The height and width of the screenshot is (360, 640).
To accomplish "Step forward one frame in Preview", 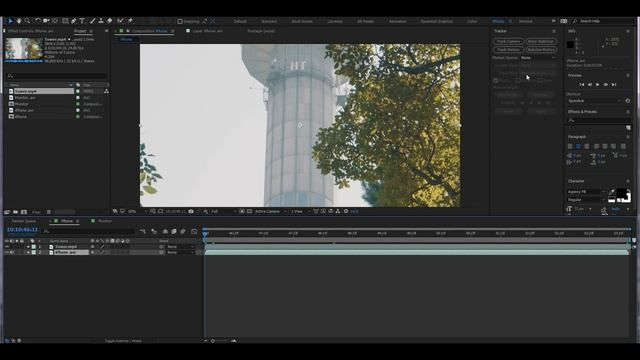I will tap(606, 84).
